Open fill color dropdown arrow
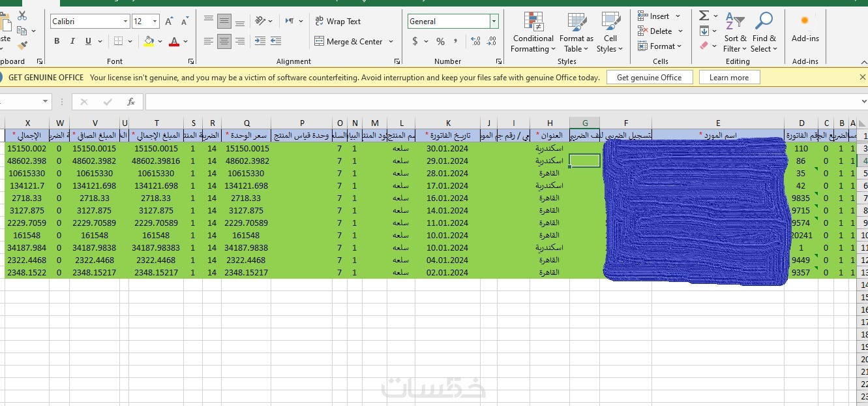Viewport: 868px width, 406px height. click(x=160, y=42)
